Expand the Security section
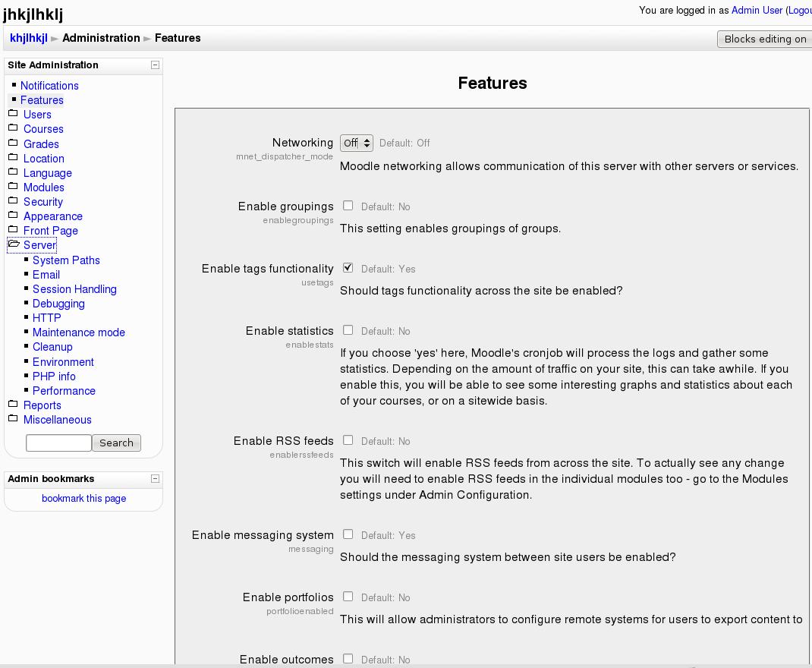812x668 pixels. (43, 202)
